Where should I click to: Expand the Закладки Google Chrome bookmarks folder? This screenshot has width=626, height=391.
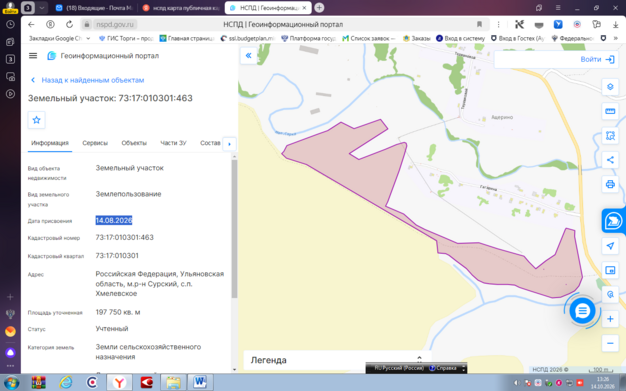(x=59, y=38)
